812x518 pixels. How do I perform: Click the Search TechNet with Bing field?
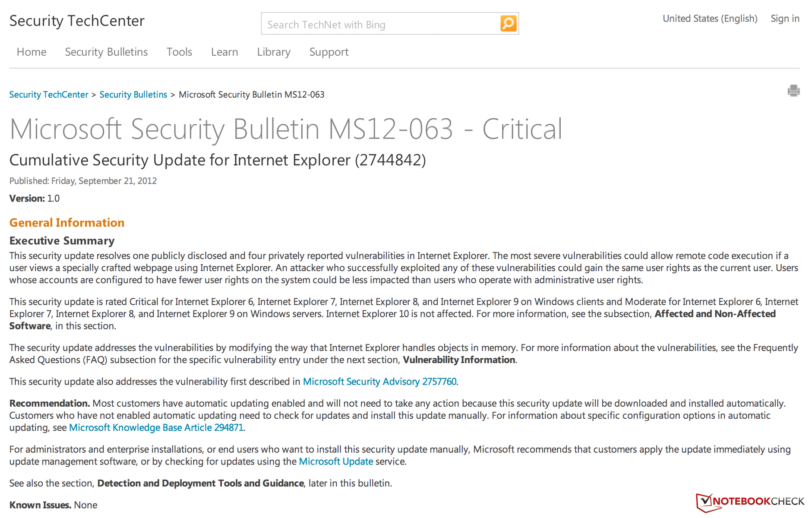[x=380, y=24]
